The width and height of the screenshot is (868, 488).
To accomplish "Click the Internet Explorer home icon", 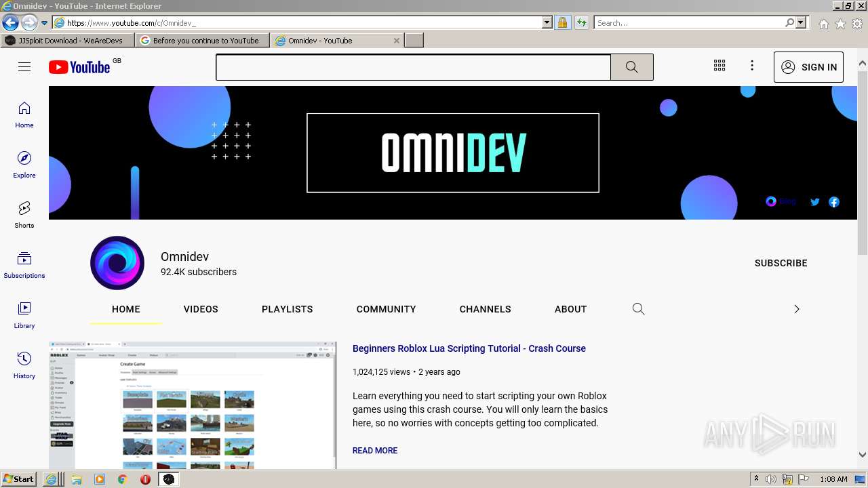I will click(823, 24).
